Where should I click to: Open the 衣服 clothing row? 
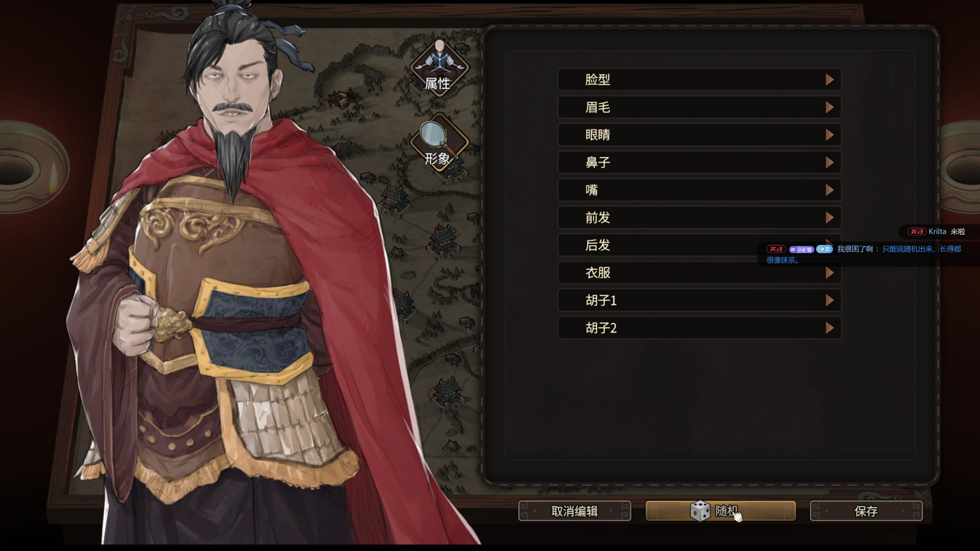click(x=699, y=272)
